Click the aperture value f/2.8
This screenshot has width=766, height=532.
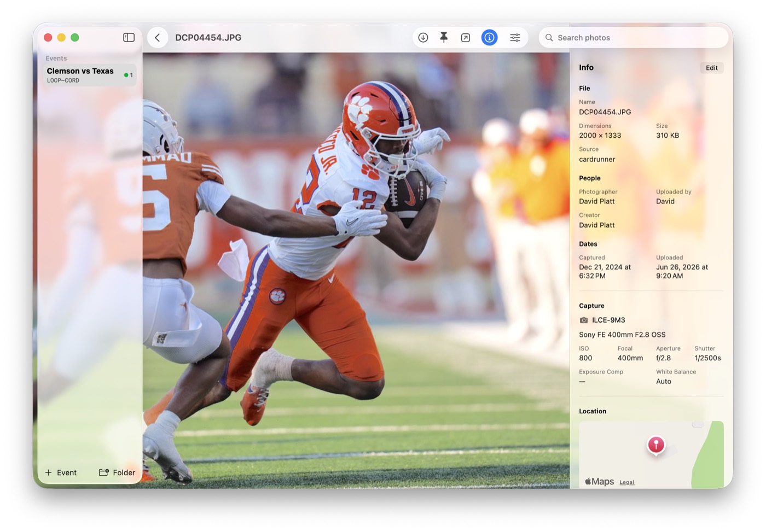pos(663,358)
